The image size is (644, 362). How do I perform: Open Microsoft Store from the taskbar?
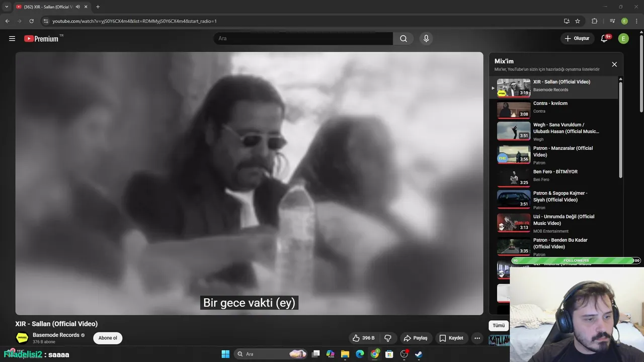click(x=389, y=354)
